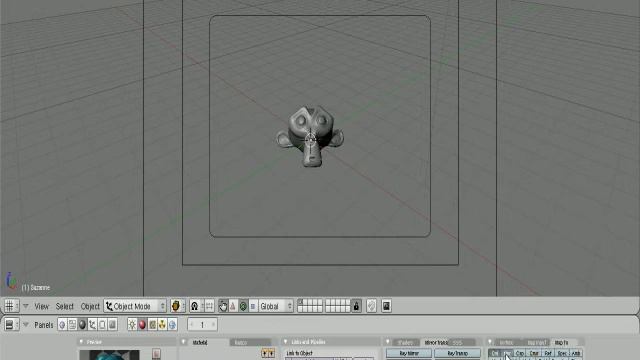Show Material buttons red sphere icon

coord(142,325)
